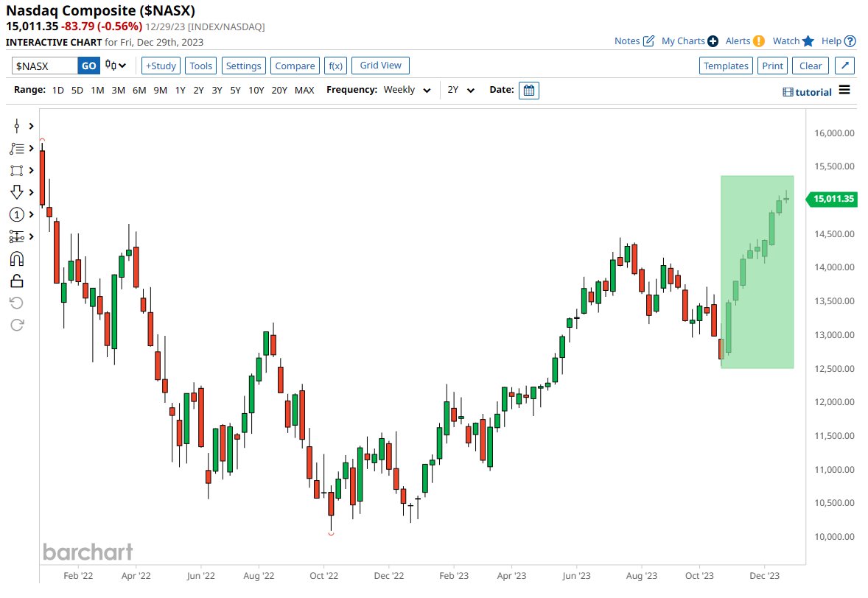The image size is (868, 598).
Task: Select the 20Y range
Action: [x=279, y=90]
